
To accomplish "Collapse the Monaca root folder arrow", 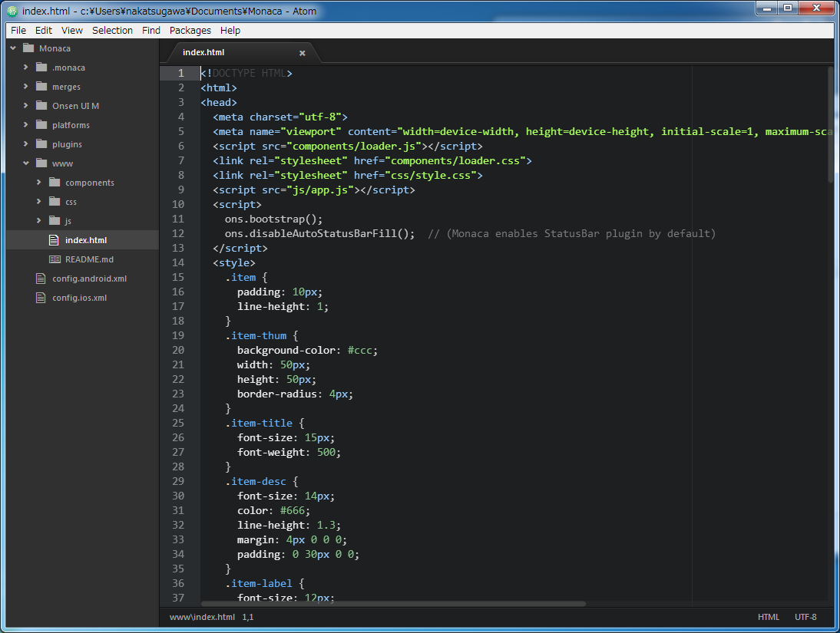I will point(13,48).
